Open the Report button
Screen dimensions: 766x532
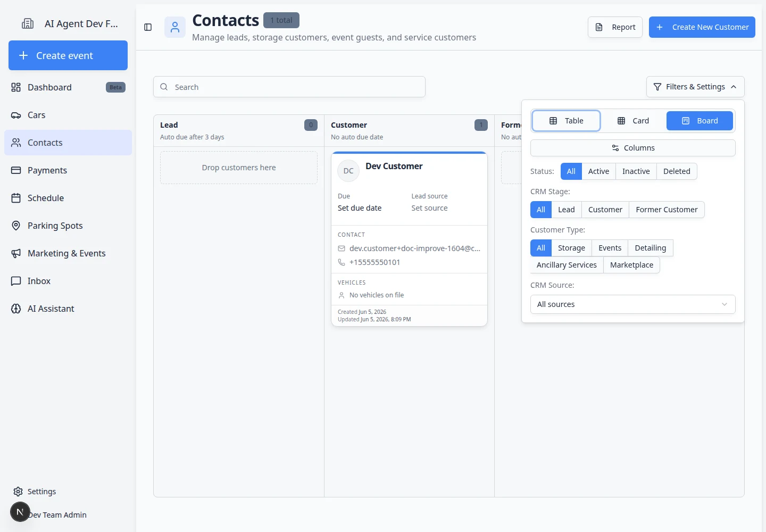tap(615, 27)
